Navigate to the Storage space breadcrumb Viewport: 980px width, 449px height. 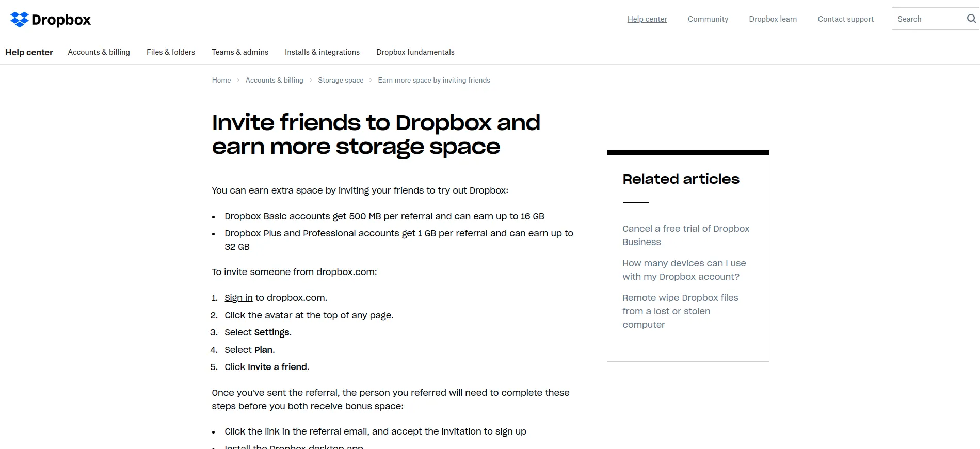point(340,80)
